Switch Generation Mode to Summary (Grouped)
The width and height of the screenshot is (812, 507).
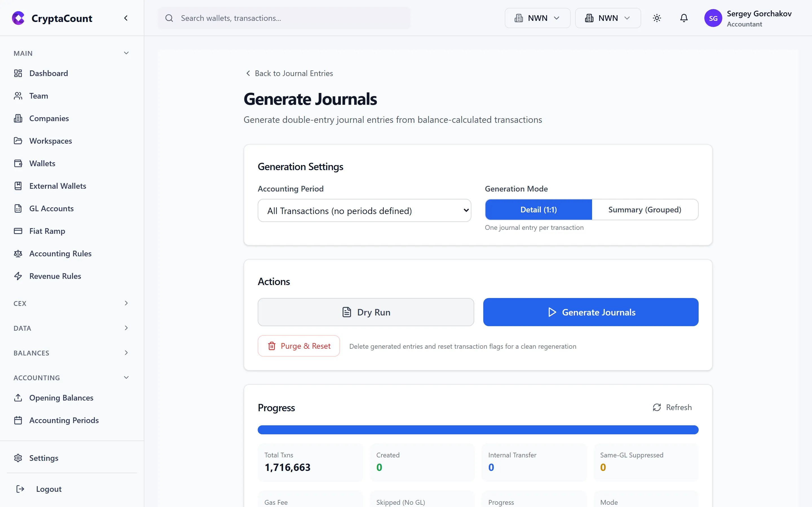coord(645,210)
